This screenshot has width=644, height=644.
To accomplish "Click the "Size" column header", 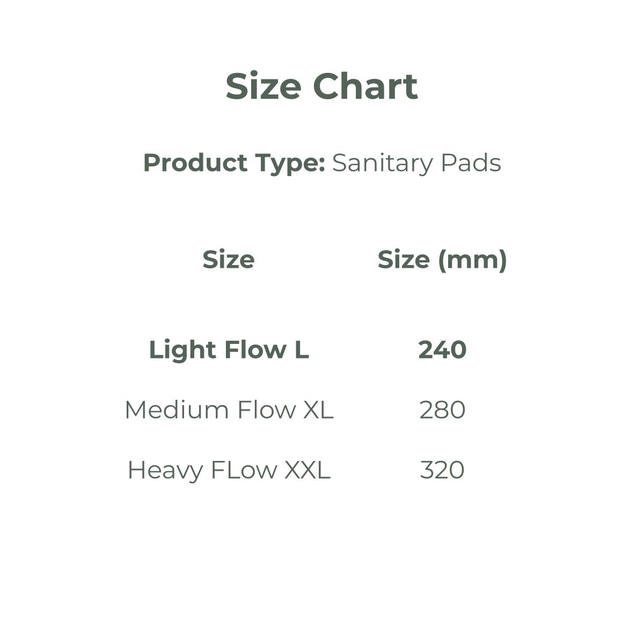I will [x=229, y=260].
